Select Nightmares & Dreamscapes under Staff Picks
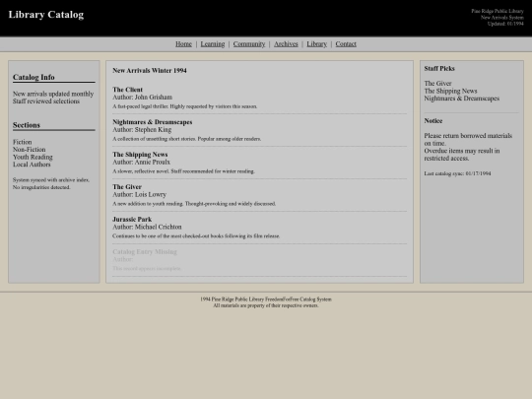532x399 pixels. tap(462, 99)
